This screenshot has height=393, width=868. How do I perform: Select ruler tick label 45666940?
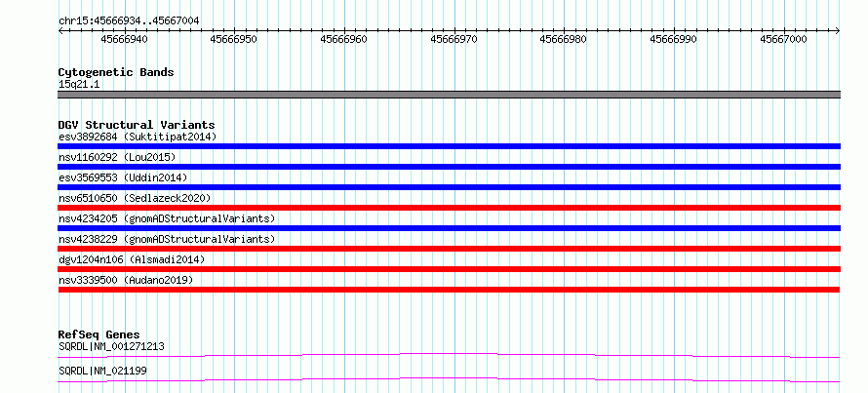[125, 40]
